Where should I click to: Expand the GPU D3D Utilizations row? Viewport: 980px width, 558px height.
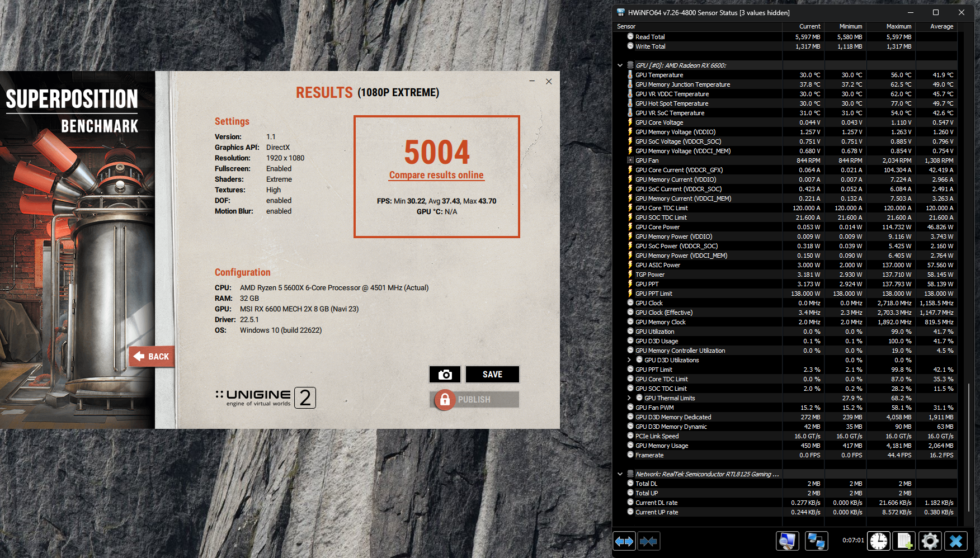(629, 360)
